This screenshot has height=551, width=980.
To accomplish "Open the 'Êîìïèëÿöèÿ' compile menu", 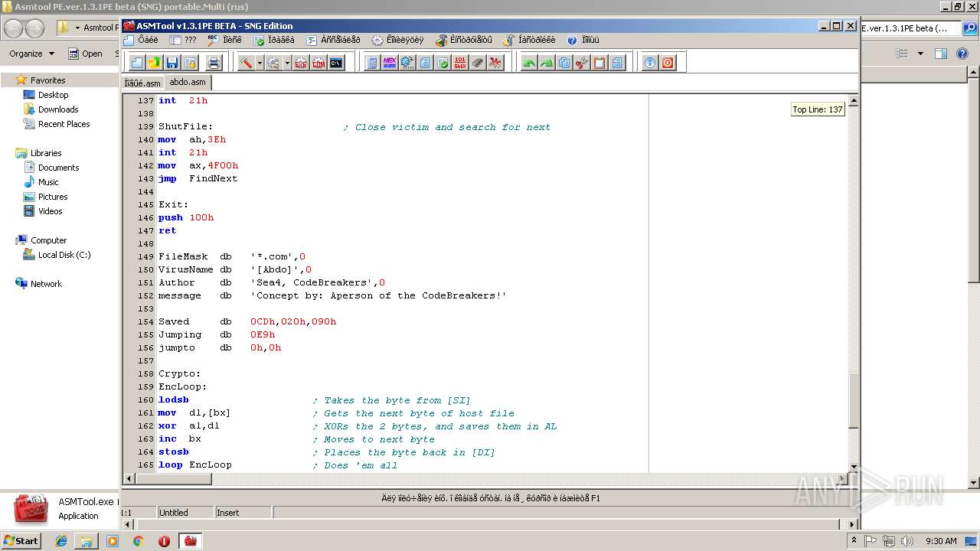I will (398, 40).
